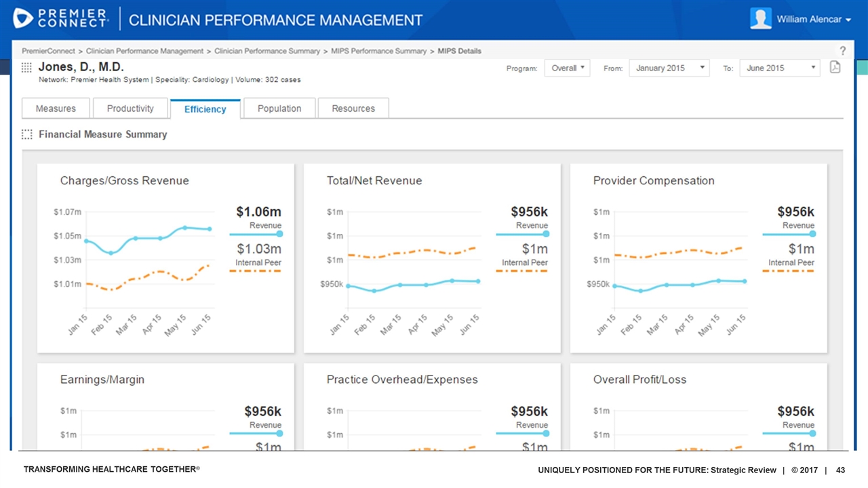Select the Efficiency tab
The height and width of the screenshot is (488, 868).
click(205, 109)
